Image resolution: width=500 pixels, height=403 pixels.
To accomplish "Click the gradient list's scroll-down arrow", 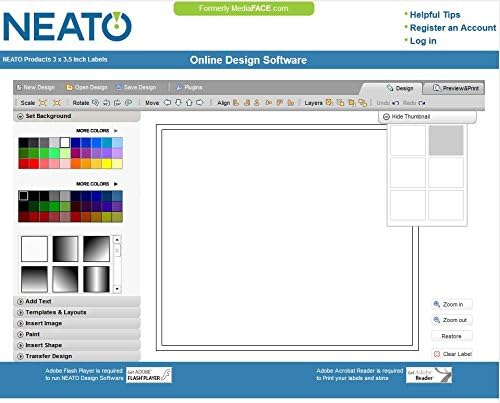I will pos(117,289).
